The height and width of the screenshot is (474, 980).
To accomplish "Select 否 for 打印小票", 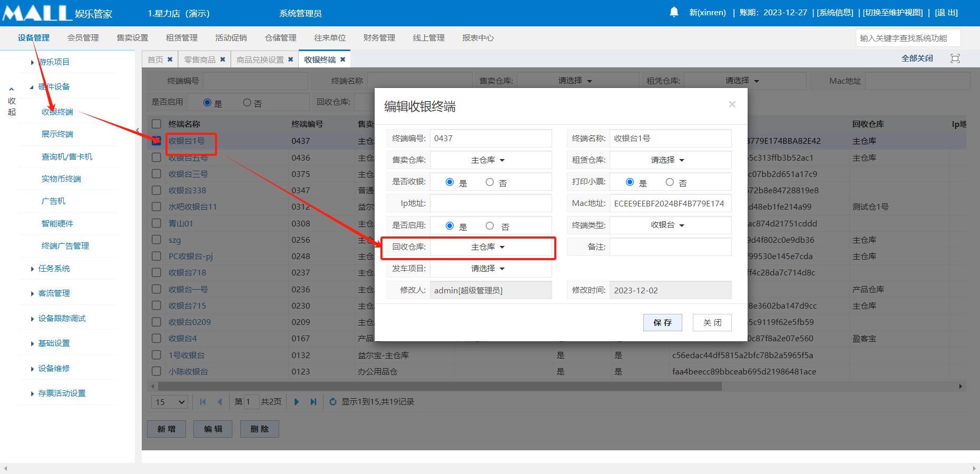I will [x=670, y=182].
